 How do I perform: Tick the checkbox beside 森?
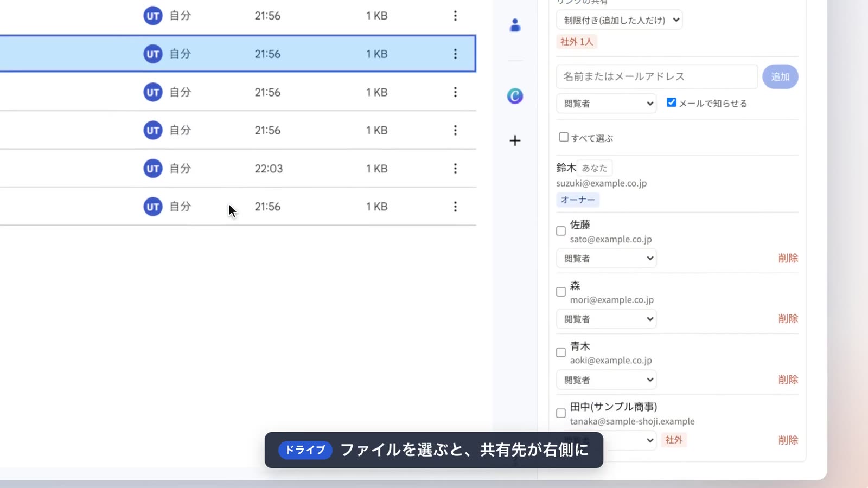coord(561,292)
